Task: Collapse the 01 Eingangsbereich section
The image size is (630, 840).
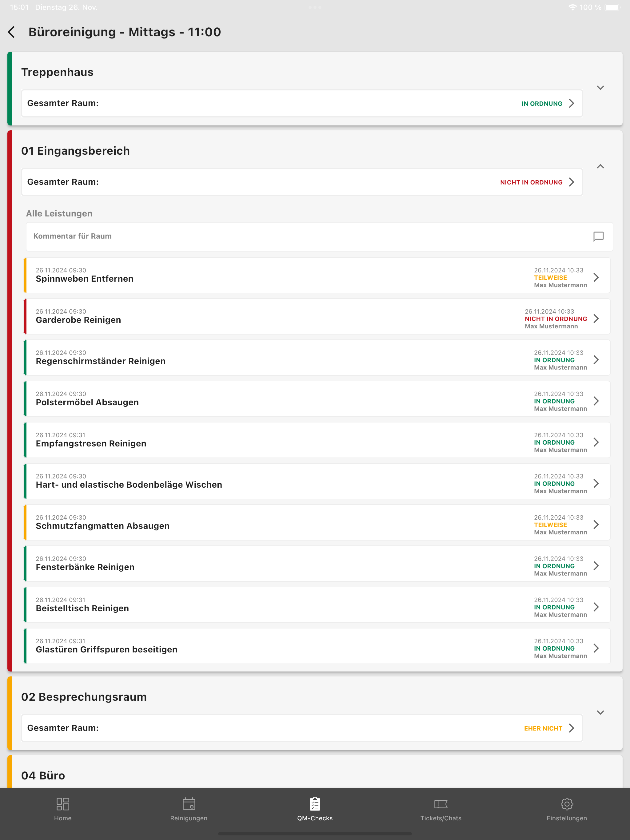Action: (x=600, y=166)
